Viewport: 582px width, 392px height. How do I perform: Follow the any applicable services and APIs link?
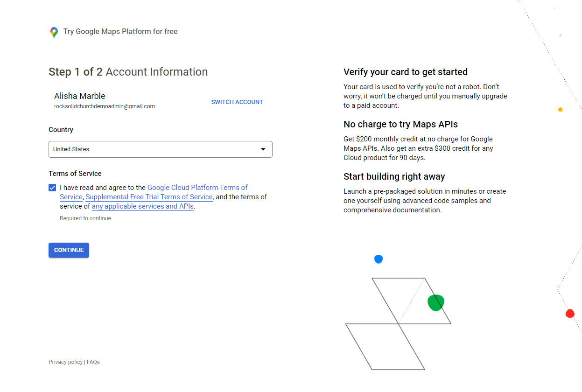[x=143, y=206]
